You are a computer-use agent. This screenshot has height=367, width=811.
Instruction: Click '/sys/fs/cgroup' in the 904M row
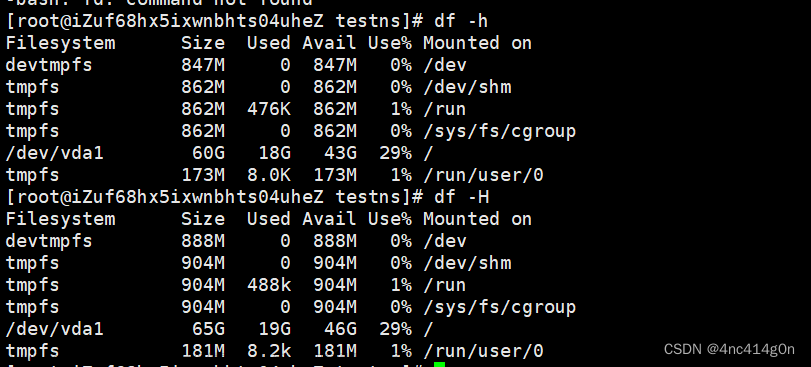pos(500,308)
